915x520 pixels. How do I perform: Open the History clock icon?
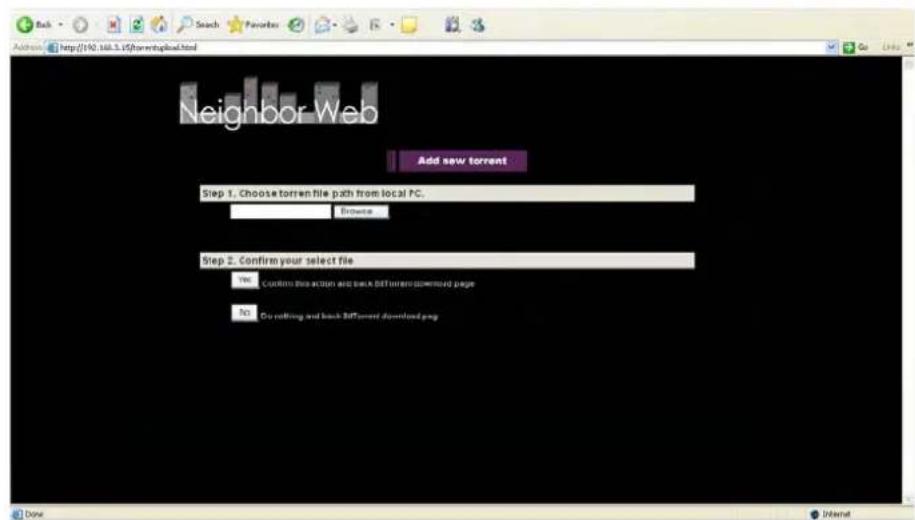tap(296, 25)
